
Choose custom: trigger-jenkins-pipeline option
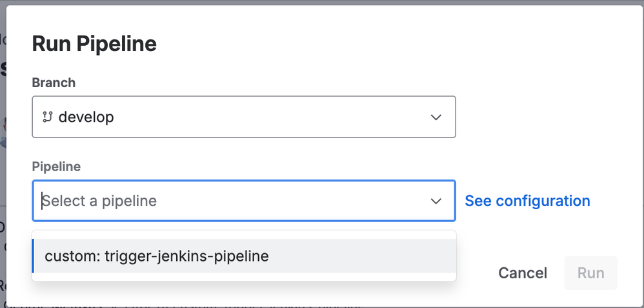coord(244,256)
